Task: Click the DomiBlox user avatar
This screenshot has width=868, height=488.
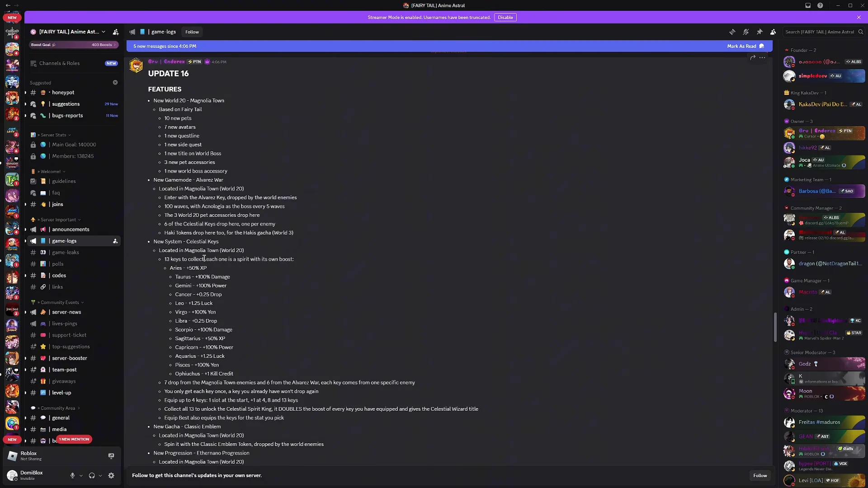Action: [12, 475]
